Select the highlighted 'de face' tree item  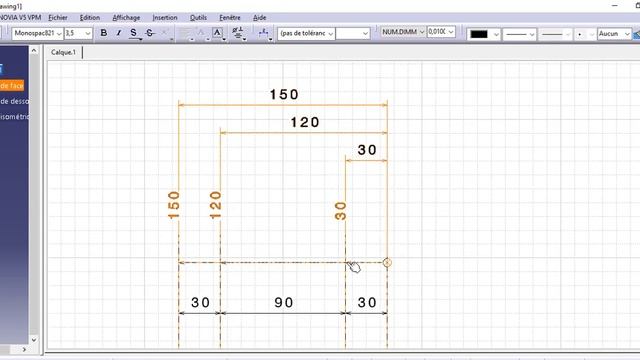coord(12,86)
